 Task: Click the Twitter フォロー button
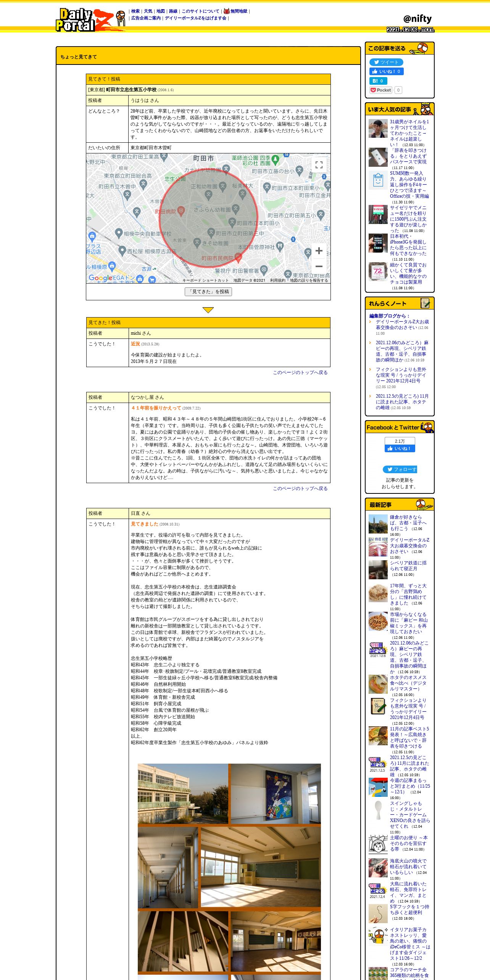coord(400,469)
